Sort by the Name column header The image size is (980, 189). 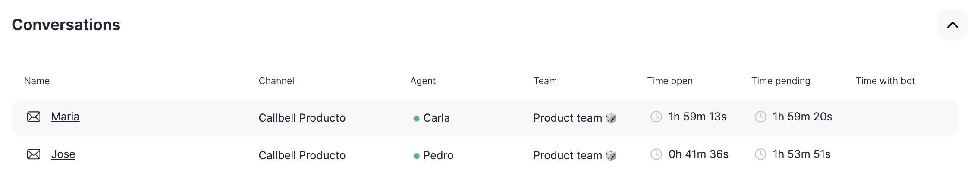[x=37, y=81]
